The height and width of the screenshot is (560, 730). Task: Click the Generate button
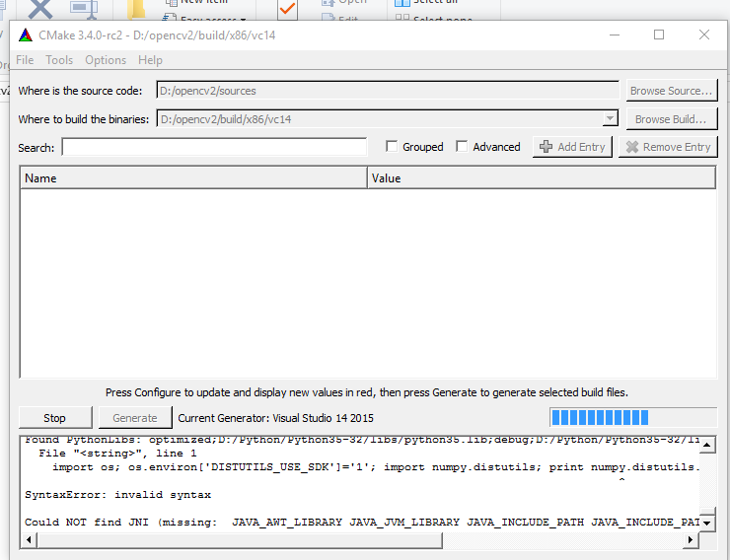click(135, 418)
